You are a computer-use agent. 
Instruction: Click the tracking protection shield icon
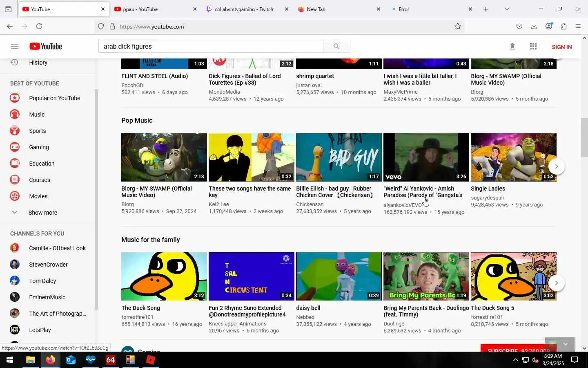click(101, 27)
